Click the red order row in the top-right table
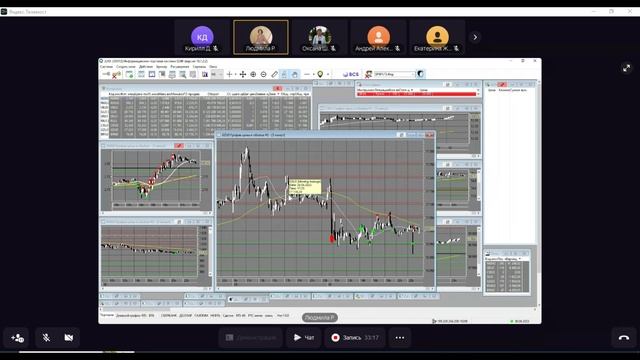Image resolution: width=640 pixels, height=360 pixels. click(417, 94)
